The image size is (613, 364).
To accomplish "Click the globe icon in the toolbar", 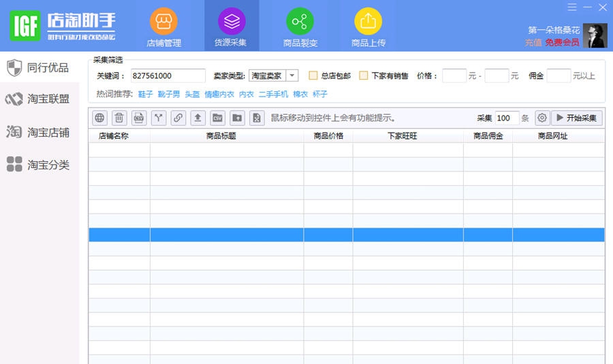I will (99, 118).
